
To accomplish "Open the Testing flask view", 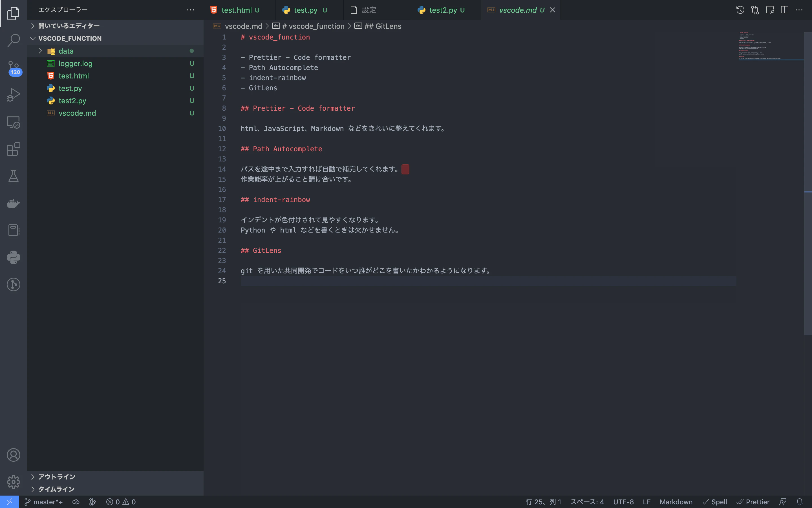I will tap(14, 176).
